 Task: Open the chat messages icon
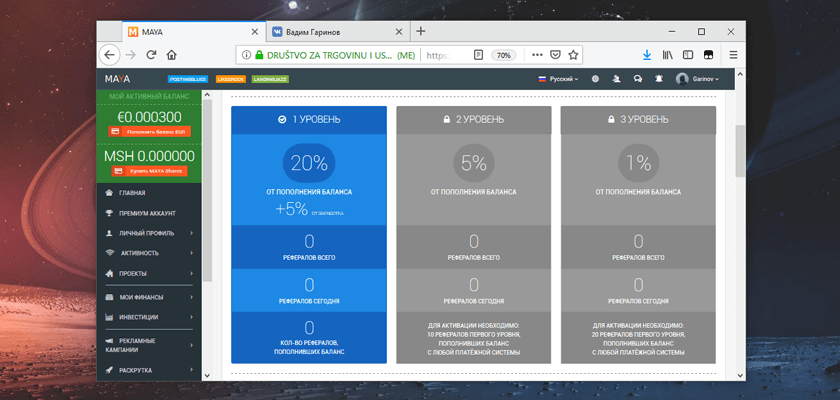pyautogui.click(x=638, y=79)
